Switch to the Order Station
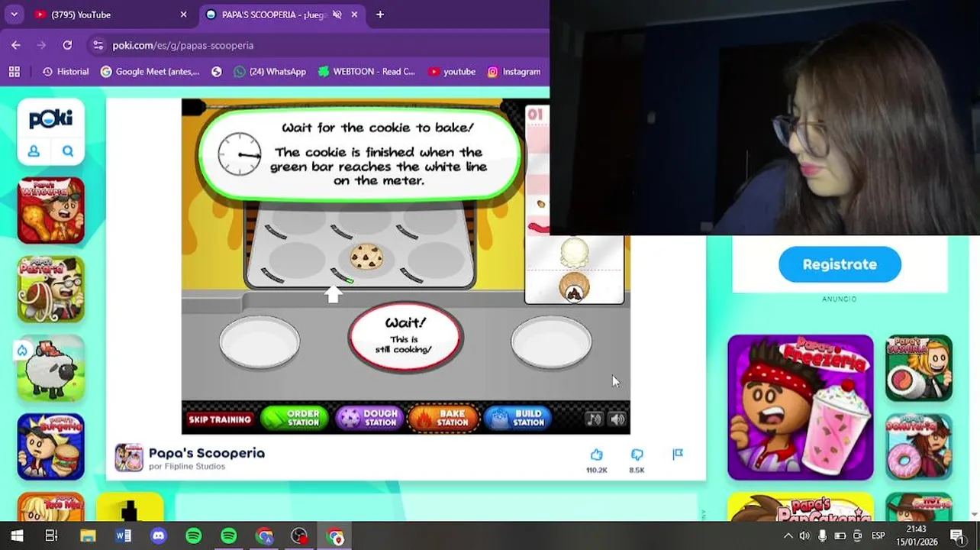Image resolution: width=980 pixels, height=550 pixels. (295, 419)
